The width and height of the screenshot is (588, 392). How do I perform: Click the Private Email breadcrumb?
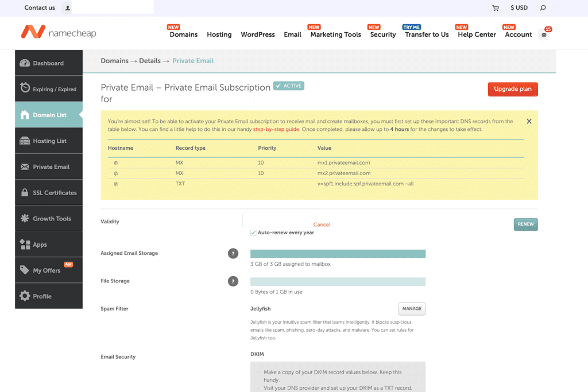[x=193, y=61]
